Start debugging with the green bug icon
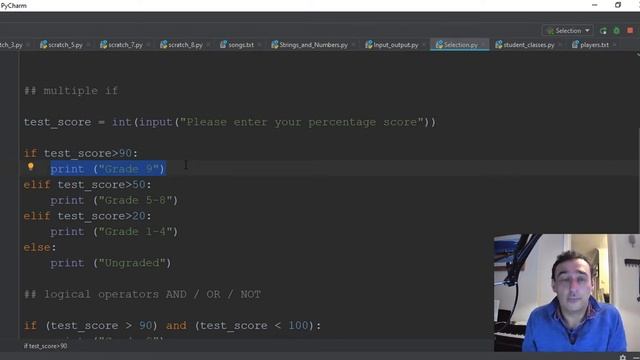The image size is (640, 360). [x=617, y=31]
